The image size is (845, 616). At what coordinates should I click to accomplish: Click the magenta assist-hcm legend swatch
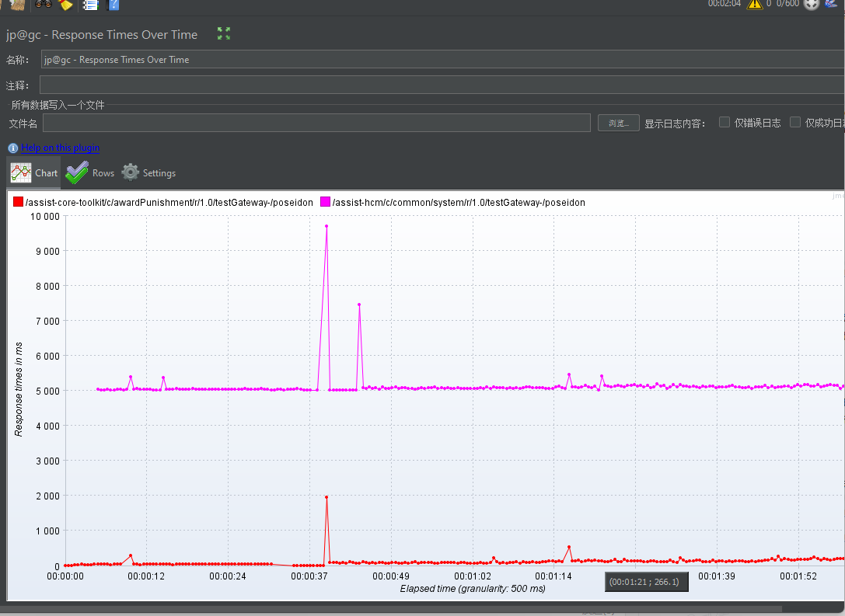(x=325, y=202)
